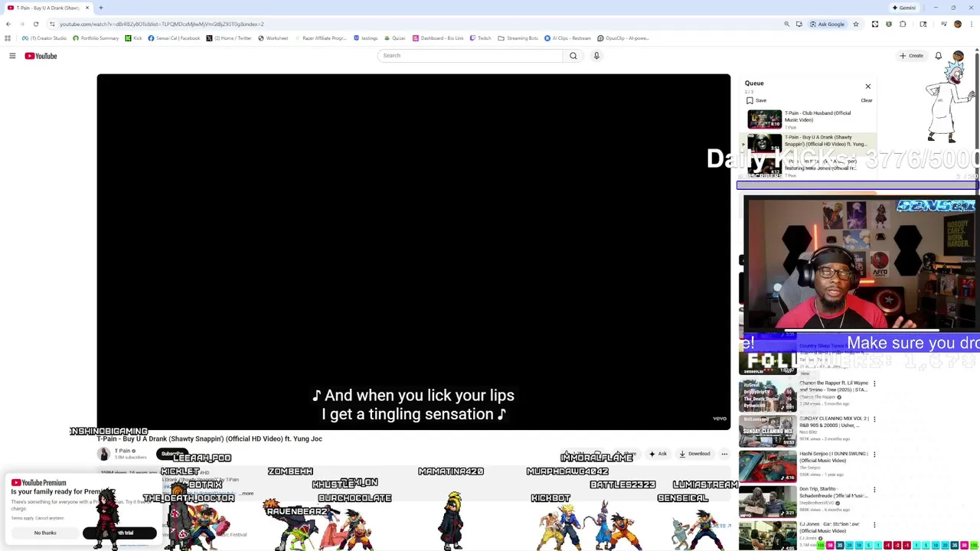Open the Quizei bookmark

pyautogui.click(x=394, y=38)
